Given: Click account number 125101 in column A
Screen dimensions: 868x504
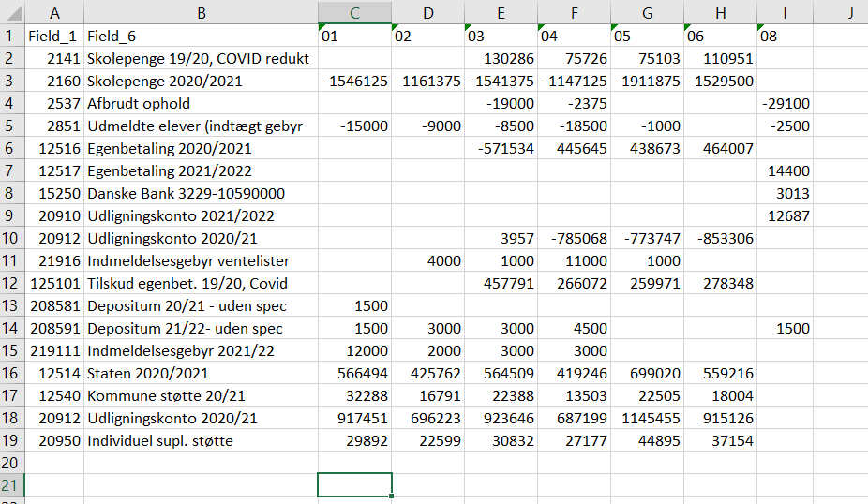Looking at the screenshot, I should click(54, 283).
